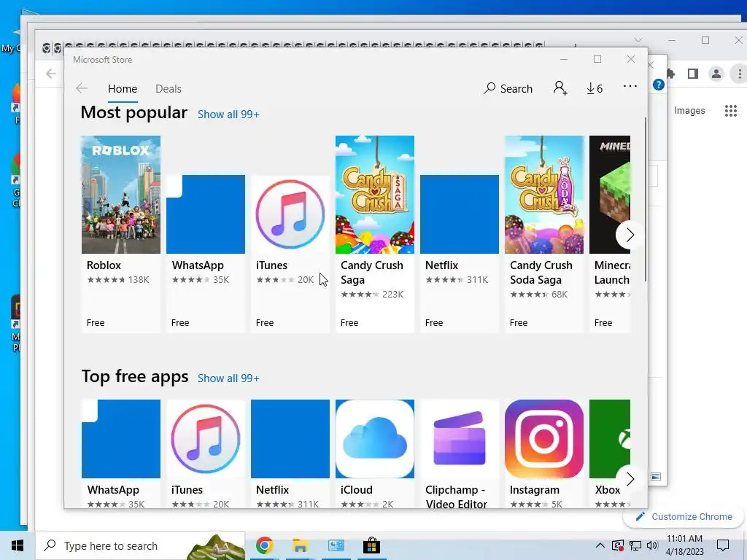The width and height of the screenshot is (747, 560).
Task: Open the Candy Crush Saga tile image
Action: tap(375, 195)
